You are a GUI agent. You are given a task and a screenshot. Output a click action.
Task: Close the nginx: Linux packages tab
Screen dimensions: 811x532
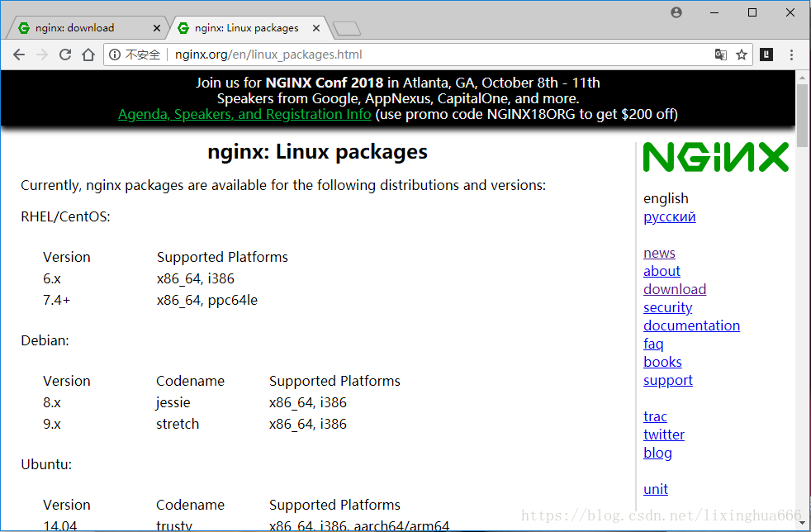316,28
